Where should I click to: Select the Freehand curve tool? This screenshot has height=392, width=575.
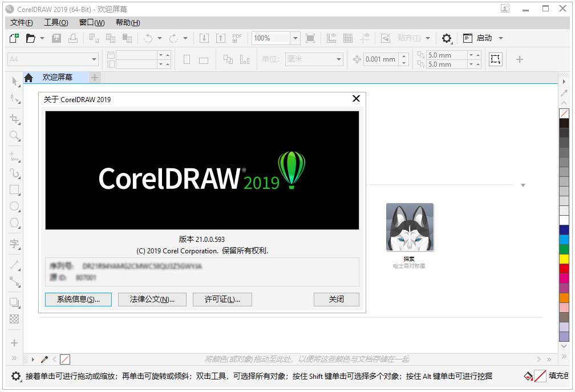coord(15,156)
